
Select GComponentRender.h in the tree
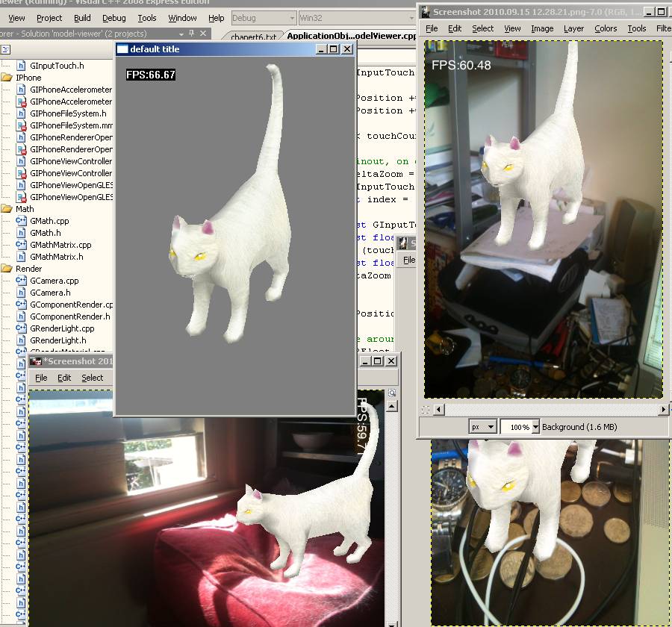70,316
